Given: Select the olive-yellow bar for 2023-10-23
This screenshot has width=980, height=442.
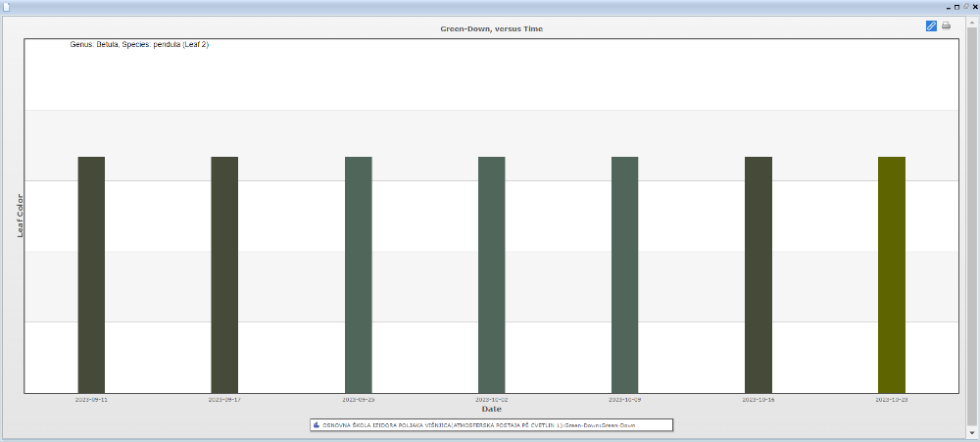Looking at the screenshot, I should [x=891, y=274].
